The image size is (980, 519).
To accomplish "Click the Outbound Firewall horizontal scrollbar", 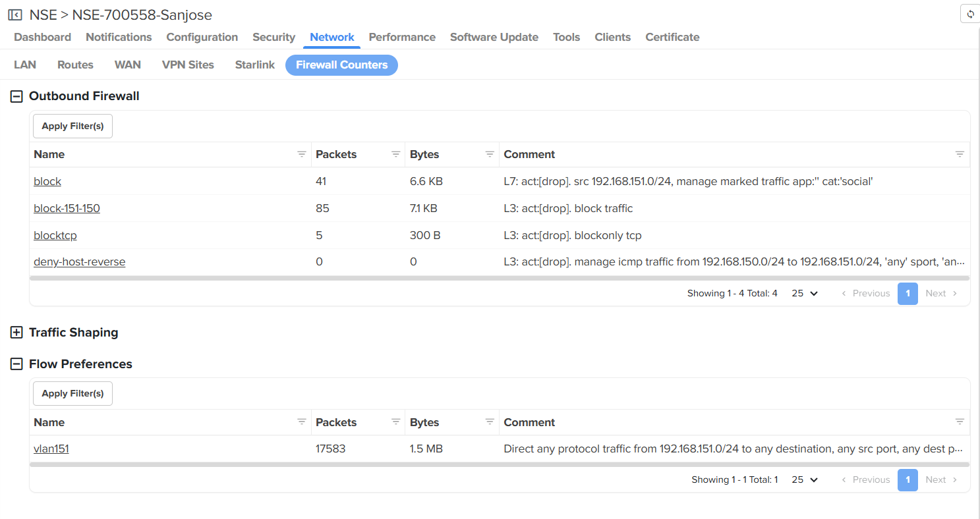I will pyautogui.click(x=461, y=278).
